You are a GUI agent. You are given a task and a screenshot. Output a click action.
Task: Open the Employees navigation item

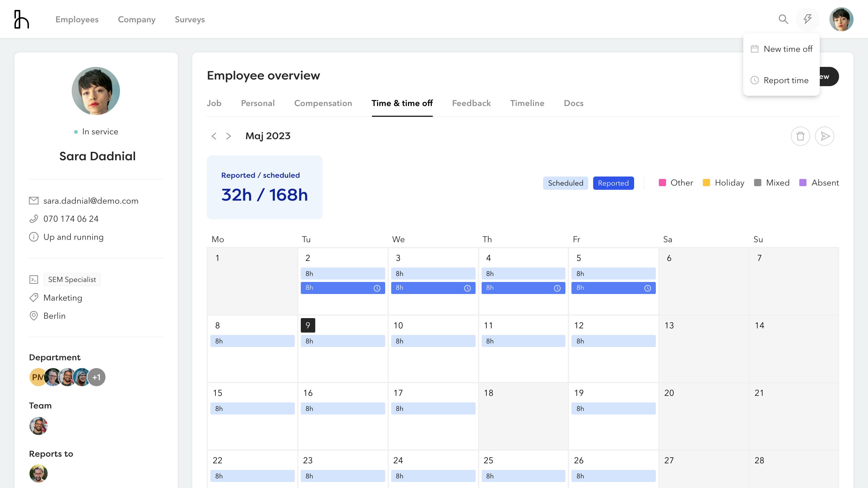pyautogui.click(x=77, y=20)
